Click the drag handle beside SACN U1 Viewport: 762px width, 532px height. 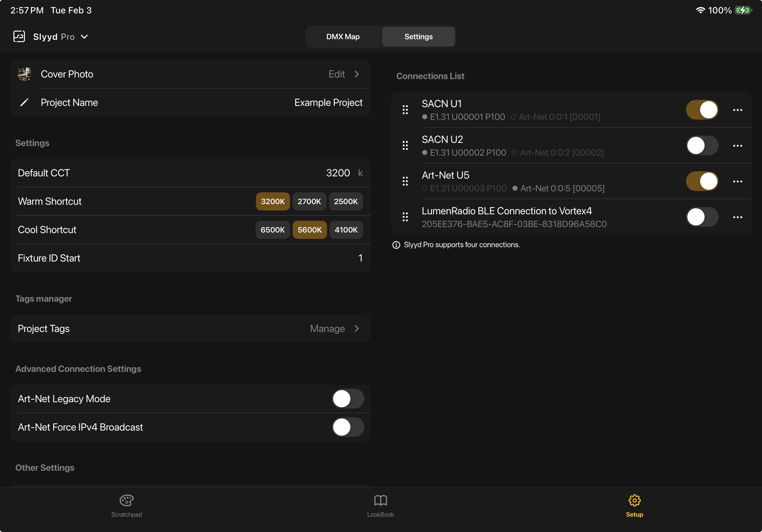click(405, 109)
